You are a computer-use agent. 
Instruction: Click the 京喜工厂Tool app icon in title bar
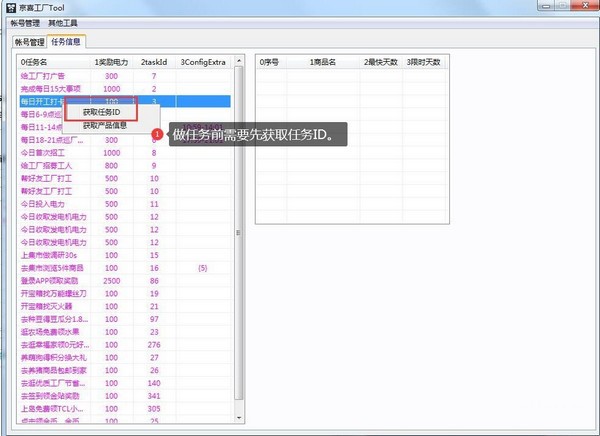[8, 7]
